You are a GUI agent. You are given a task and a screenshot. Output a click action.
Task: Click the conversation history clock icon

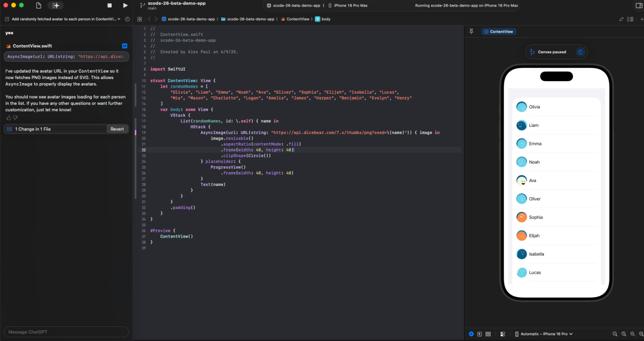click(127, 19)
